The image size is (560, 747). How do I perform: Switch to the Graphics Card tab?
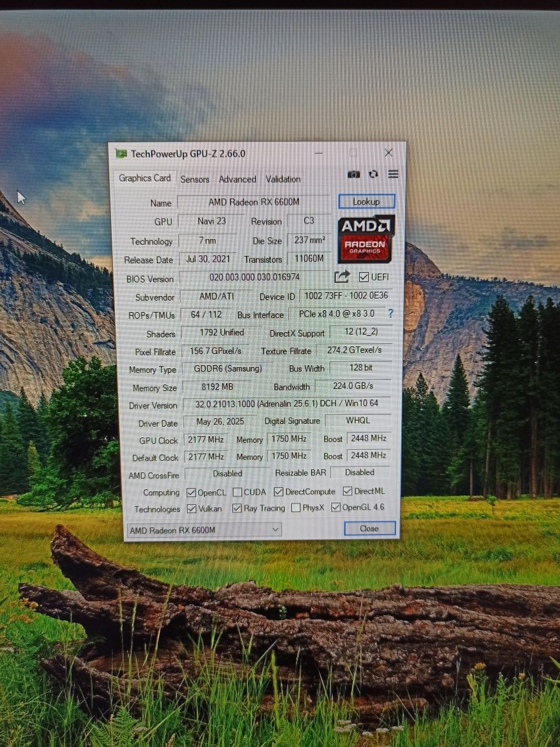[x=145, y=178]
